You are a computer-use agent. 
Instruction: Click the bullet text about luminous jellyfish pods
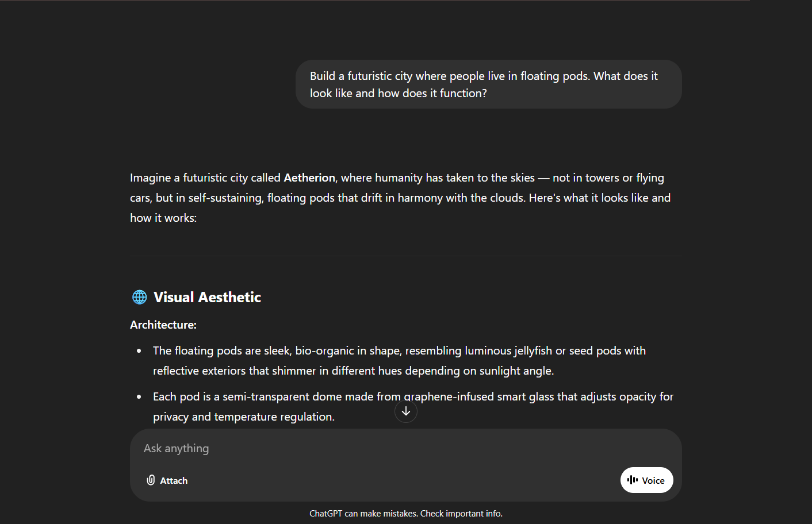click(399, 360)
